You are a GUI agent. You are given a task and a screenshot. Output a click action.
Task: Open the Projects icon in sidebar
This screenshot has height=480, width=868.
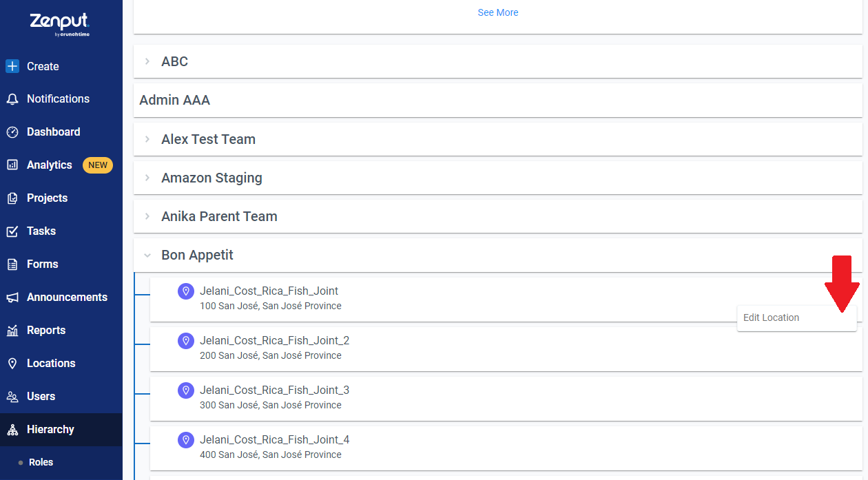tap(12, 198)
